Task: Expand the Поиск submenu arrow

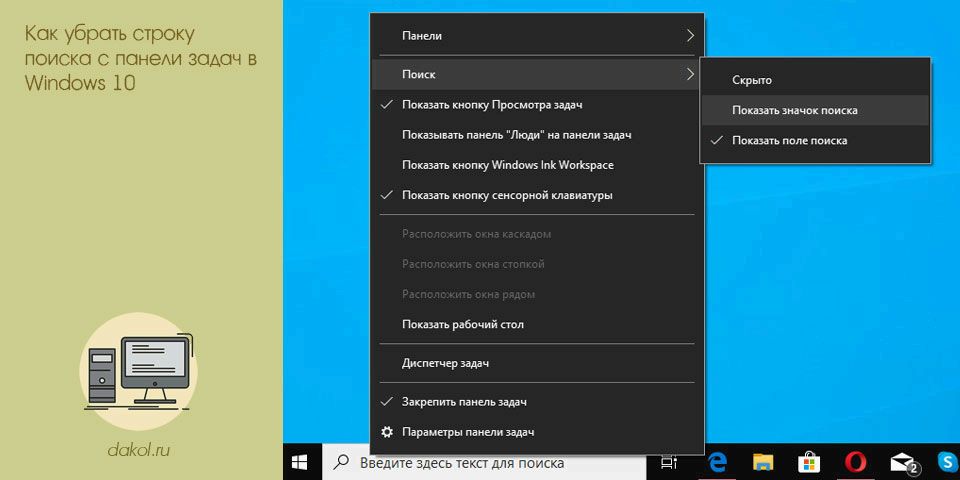Action: pos(691,74)
